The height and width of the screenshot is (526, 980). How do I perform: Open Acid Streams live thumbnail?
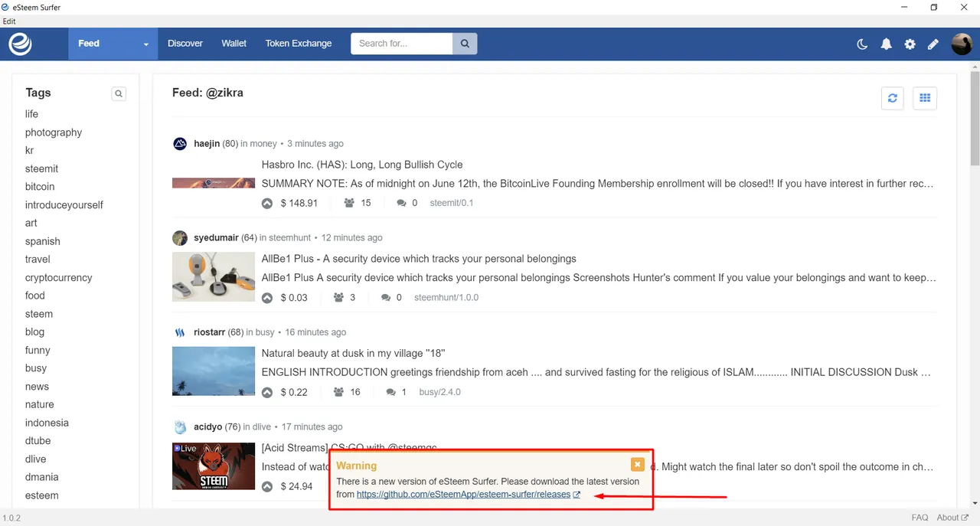tap(214, 466)
